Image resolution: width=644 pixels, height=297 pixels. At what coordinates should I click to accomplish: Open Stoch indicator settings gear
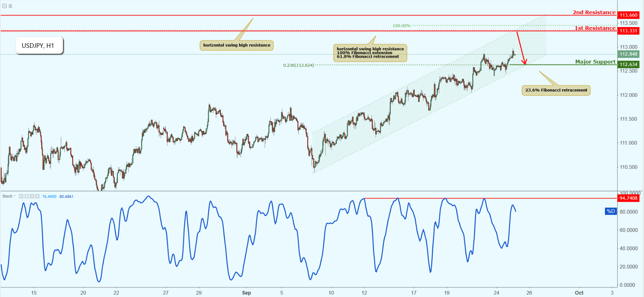27,196
